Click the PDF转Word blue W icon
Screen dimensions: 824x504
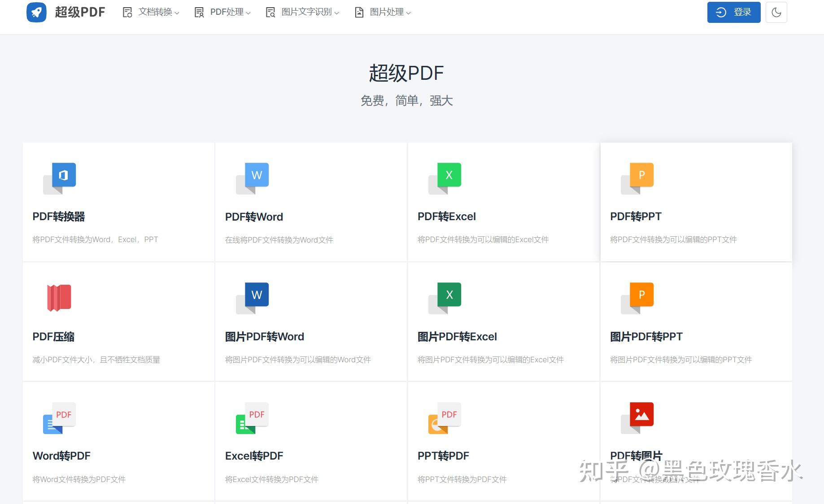[253, 178]
